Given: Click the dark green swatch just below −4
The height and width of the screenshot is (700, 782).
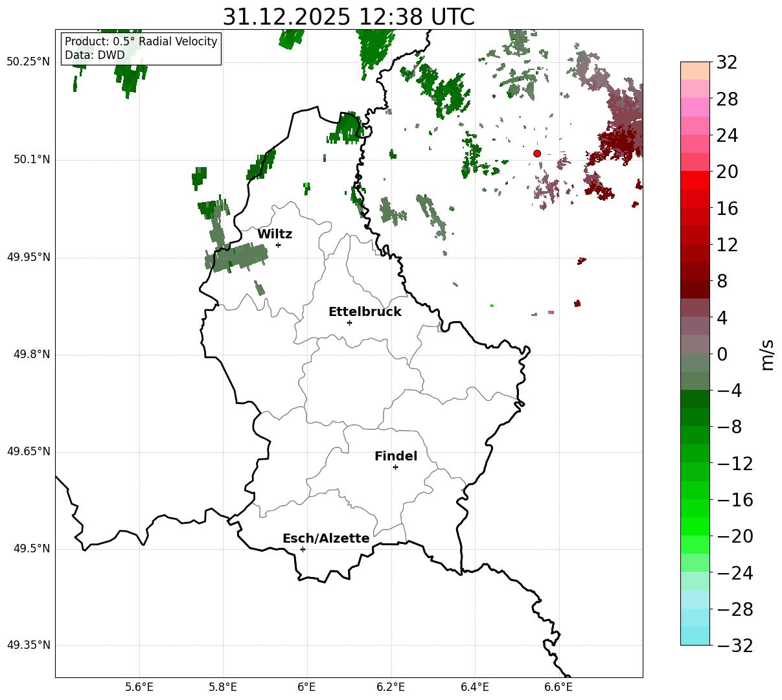Looking at the screenshot, I should pos(695,399).
